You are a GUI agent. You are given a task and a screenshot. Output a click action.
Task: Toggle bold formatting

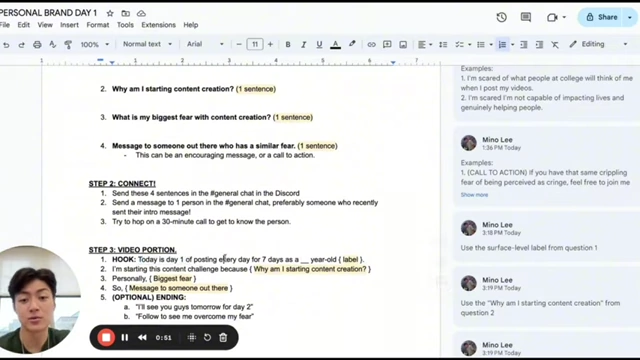coord(288,44)
